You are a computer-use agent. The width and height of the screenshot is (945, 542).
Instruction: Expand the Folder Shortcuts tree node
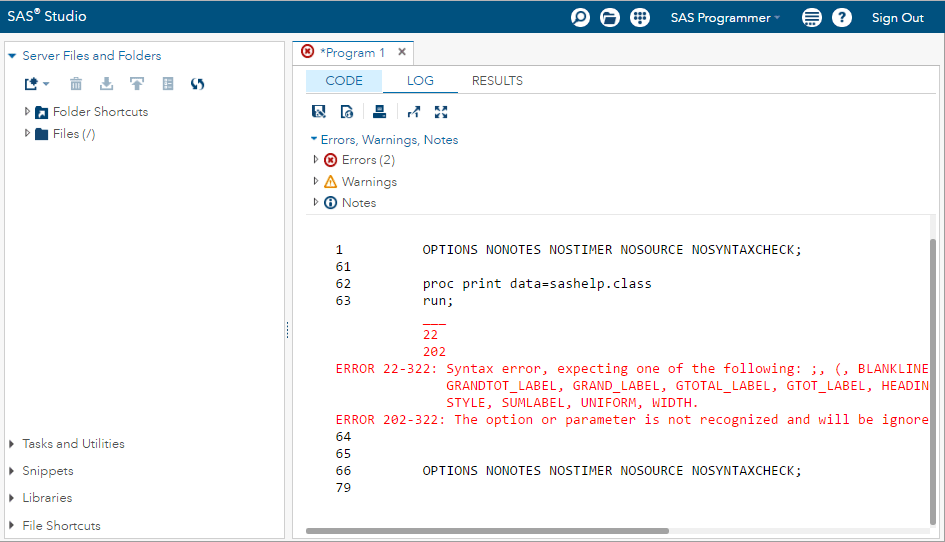(28, 112)
